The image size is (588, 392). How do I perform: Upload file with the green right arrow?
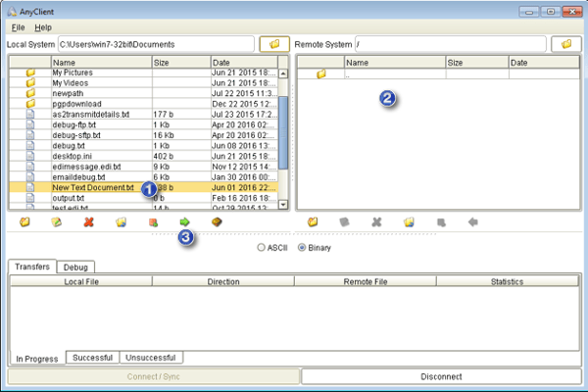184,222
